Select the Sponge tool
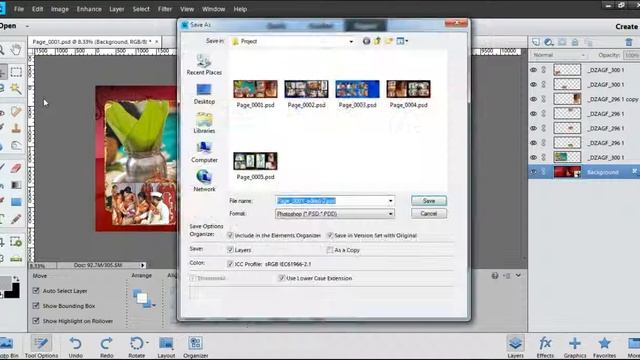Image resolution: width=640 pixels, height=360 pixels. [16, 145]
